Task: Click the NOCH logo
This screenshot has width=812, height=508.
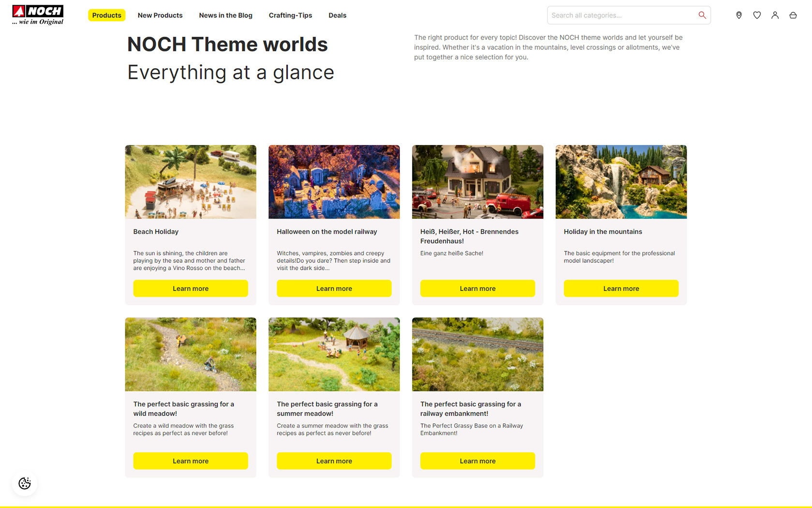Action: point(38,15)
